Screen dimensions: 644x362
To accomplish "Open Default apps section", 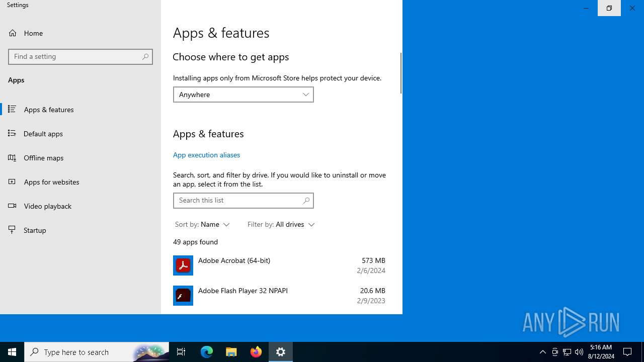I will pos(80,133).
